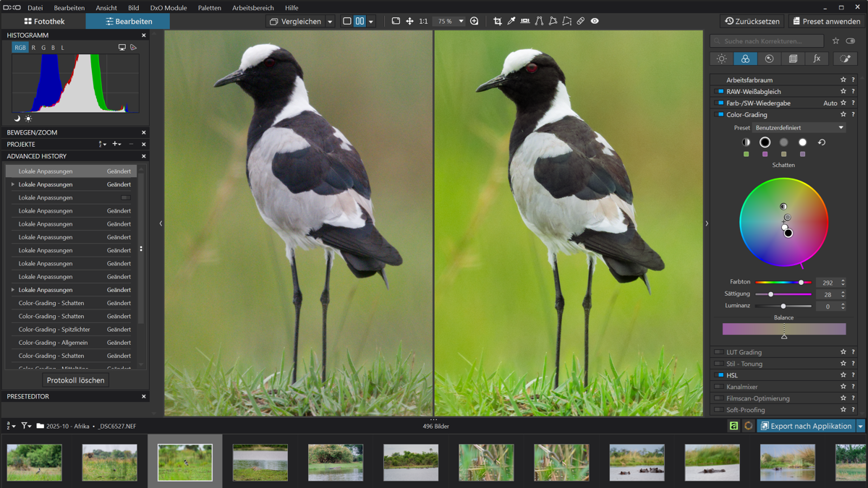This screenshot has width=868, height=488.
Task: Collapse left panel with arrow handle
Action: [x=161, y=223]
